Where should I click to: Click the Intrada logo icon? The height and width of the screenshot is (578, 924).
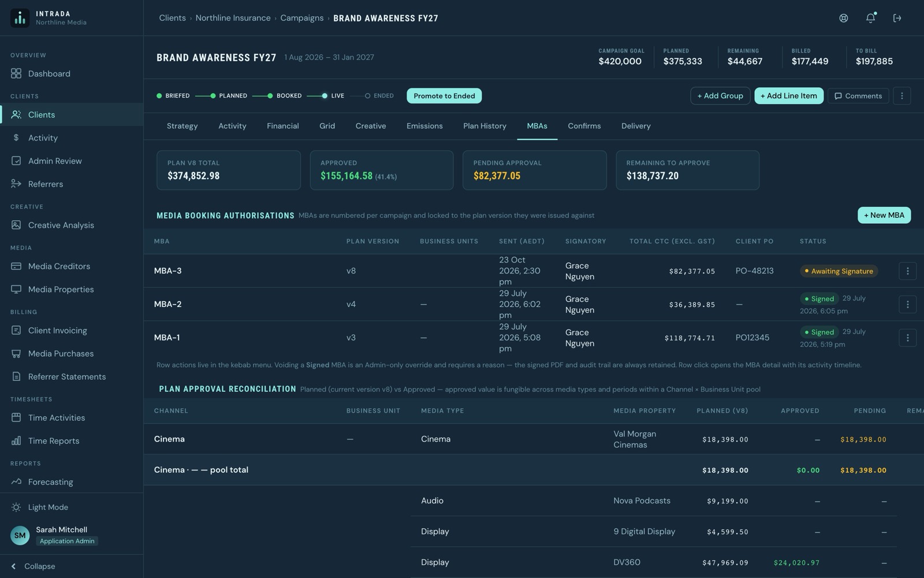pyautogui.click(x=20, y=18)
